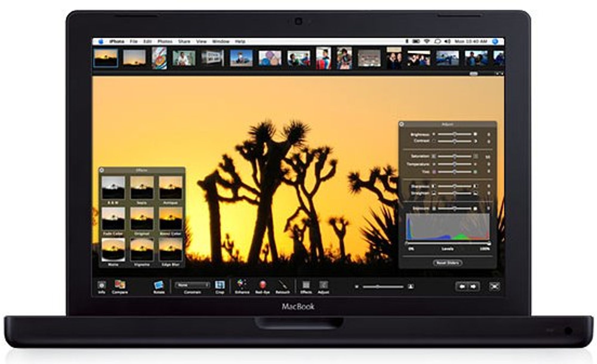Click the Reset Sliders button
Screen dimensions: 597x364
pyautogui.click(x=447, y=263)
